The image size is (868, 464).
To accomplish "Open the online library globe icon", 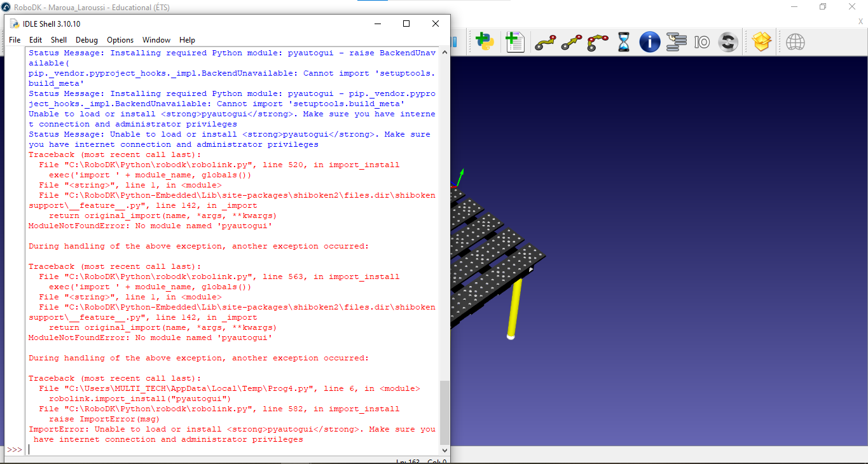I will click(795, 43).
